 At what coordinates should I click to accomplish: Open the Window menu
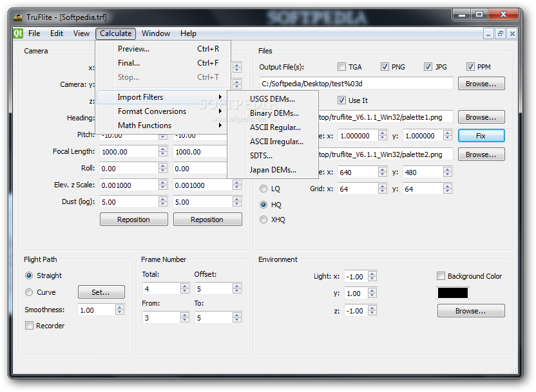pyautogui.click(x=156, y=33)
